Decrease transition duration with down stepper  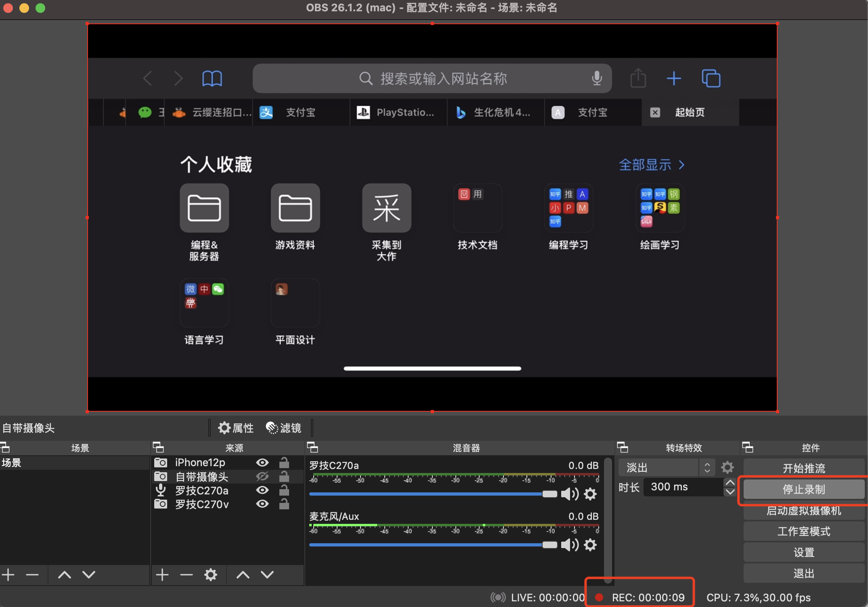coord(730,492)
